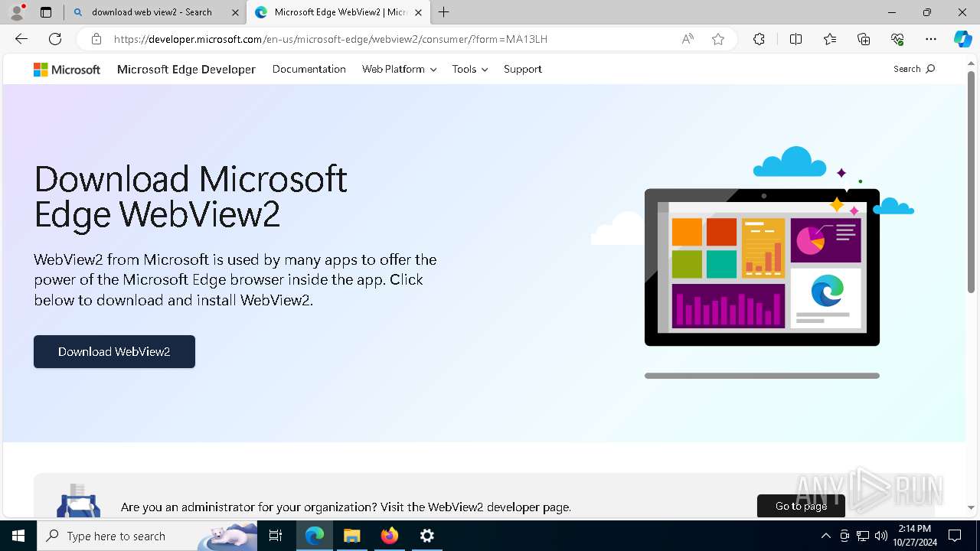Enable the Split screen icon
980x551 pixels.
tap(795, 39)
